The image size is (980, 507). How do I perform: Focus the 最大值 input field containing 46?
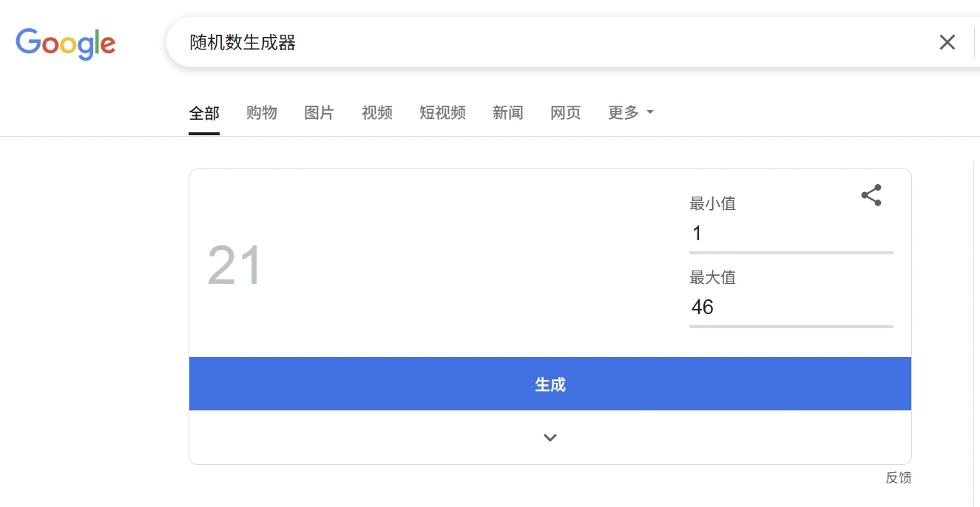pos(791,307)
